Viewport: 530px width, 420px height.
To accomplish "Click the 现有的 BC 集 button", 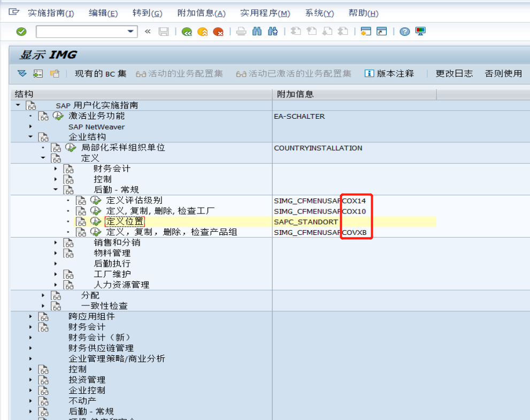I will point(101,74).
